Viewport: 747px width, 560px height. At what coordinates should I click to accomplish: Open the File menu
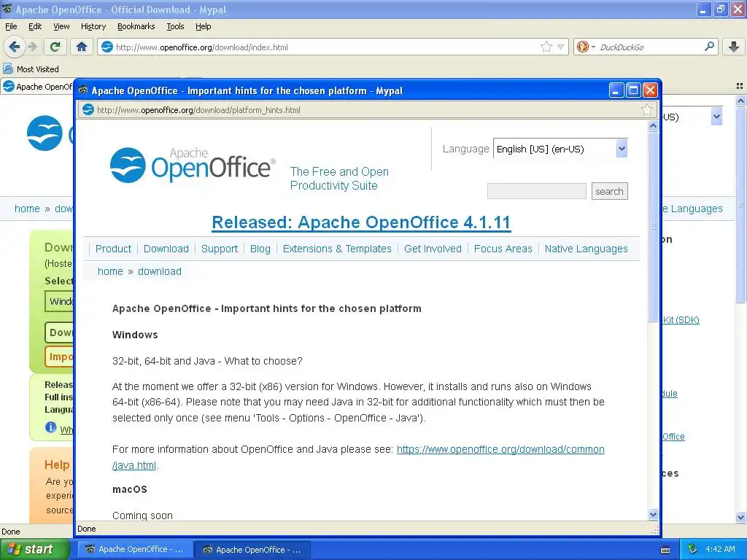[11, 26]
